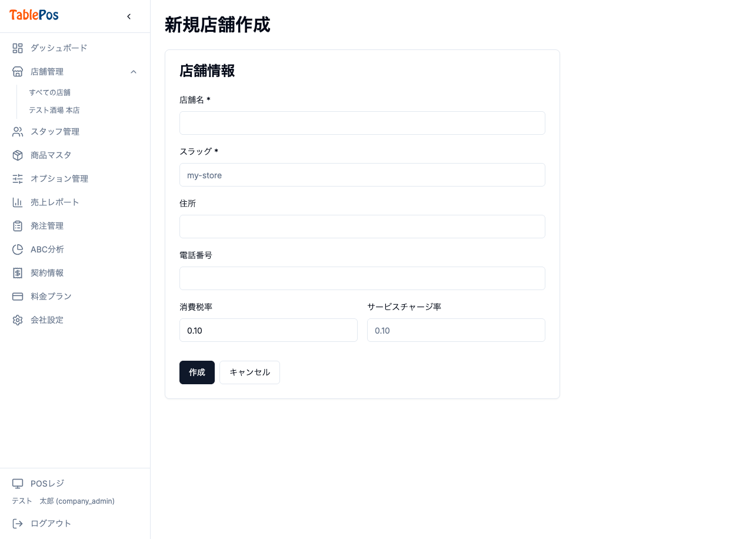This screenshot has width=756, height=539.
Task: Click the monitor icon for POSレジ
Action: (x=18, y=484)
